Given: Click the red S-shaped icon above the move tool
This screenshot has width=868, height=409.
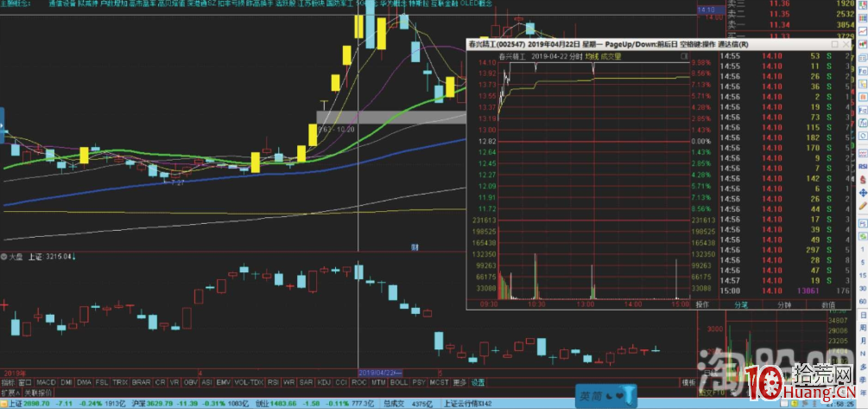Looking at the screenshot, I should click(863, 180).
